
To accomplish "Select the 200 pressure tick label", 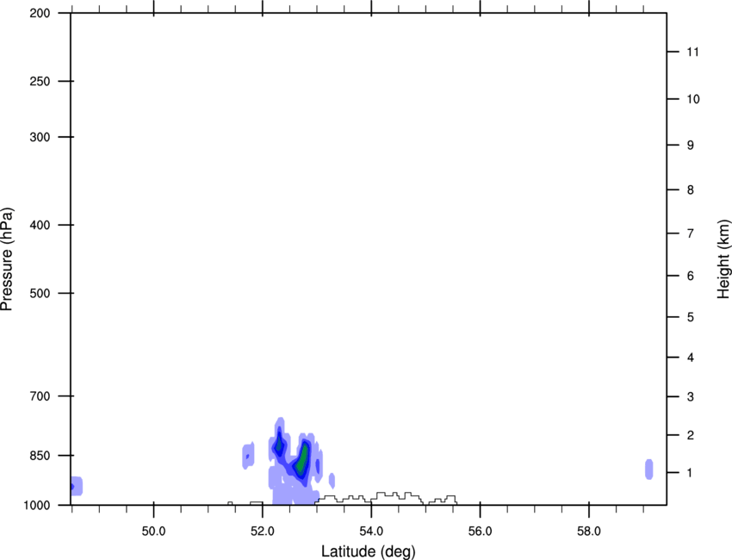I will tap(40, 13).
